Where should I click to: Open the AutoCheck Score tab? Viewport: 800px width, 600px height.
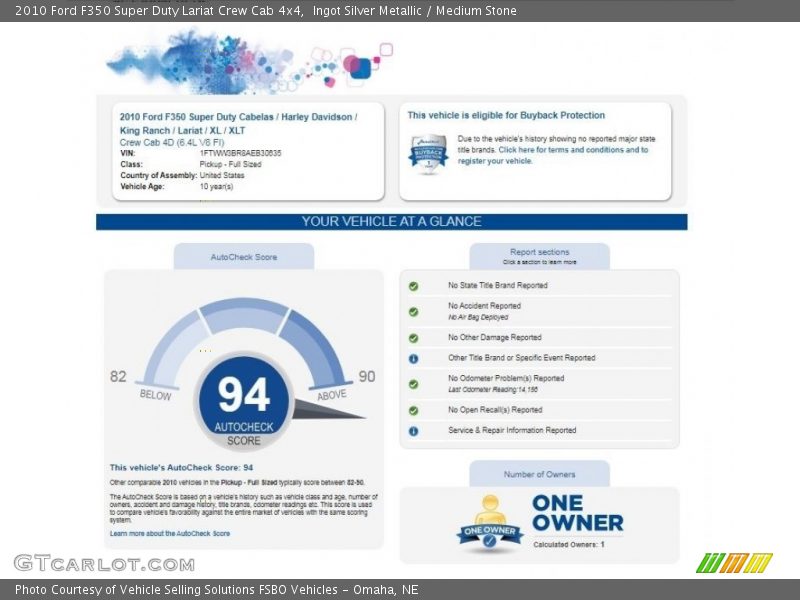pos(244,257)
